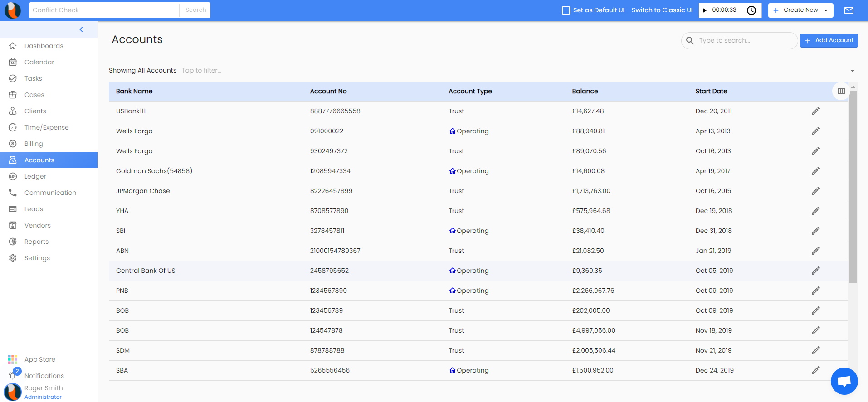Click the table vertical scrollbar
The image size is (868, 402).
853,186
